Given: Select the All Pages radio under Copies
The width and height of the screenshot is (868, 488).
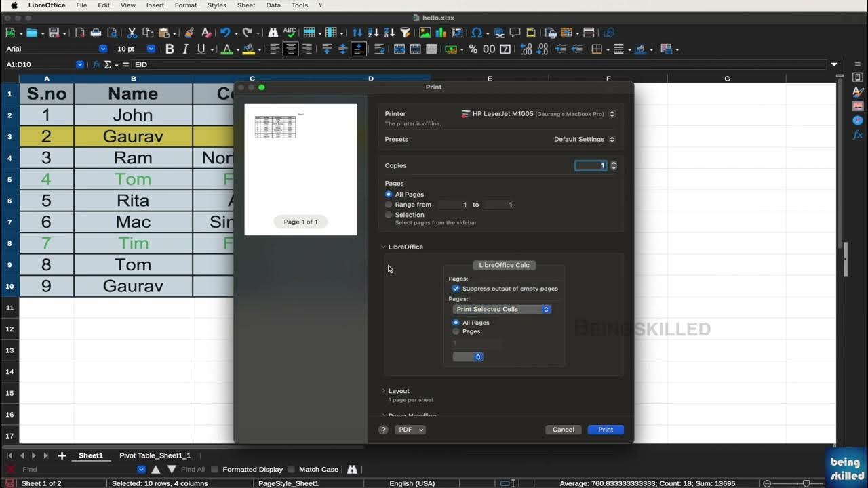Looking at the screenshot, I should (389, 195).
